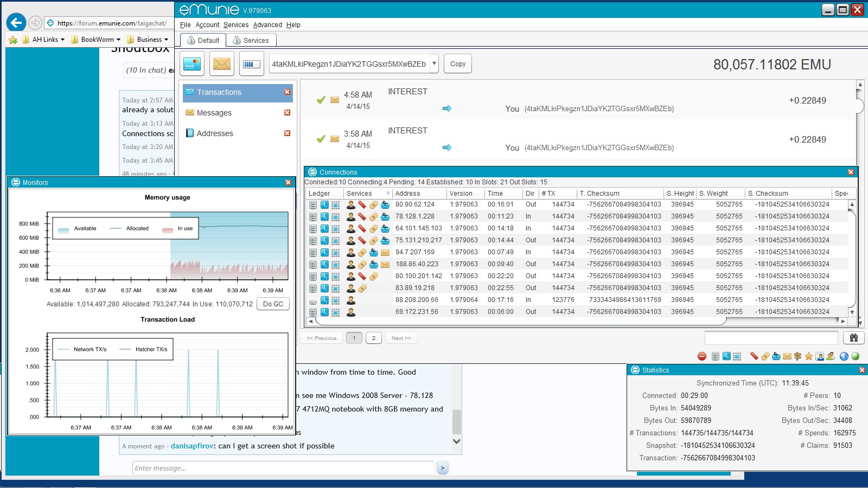Go to transactions page 2
The image size is (868, 488).
[373, 338]
